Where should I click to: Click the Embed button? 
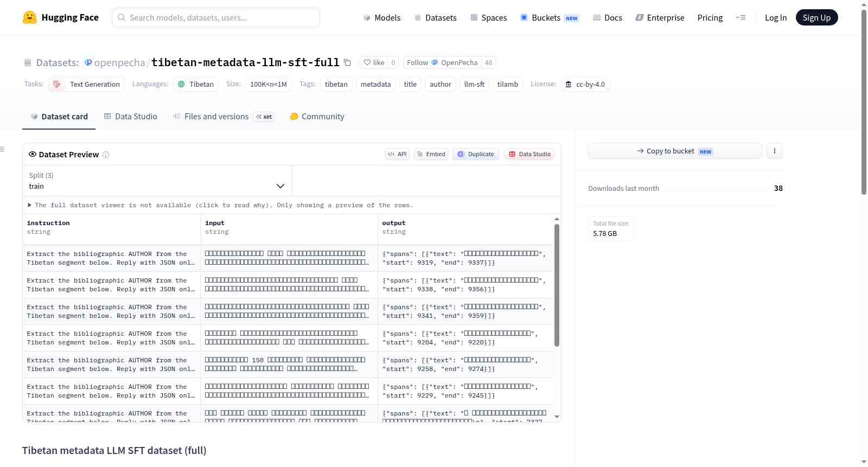pyautogui.click(x=431, y=154)
